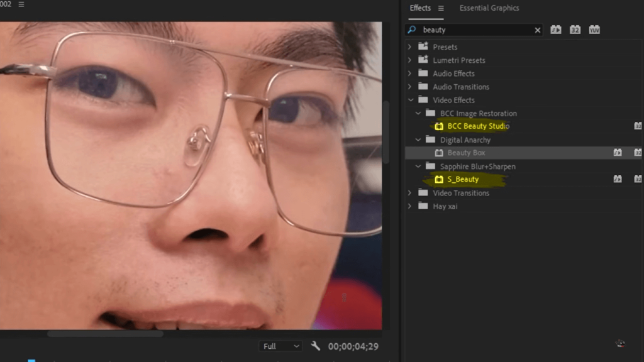Open the Full zoom level dropdown

280,346
